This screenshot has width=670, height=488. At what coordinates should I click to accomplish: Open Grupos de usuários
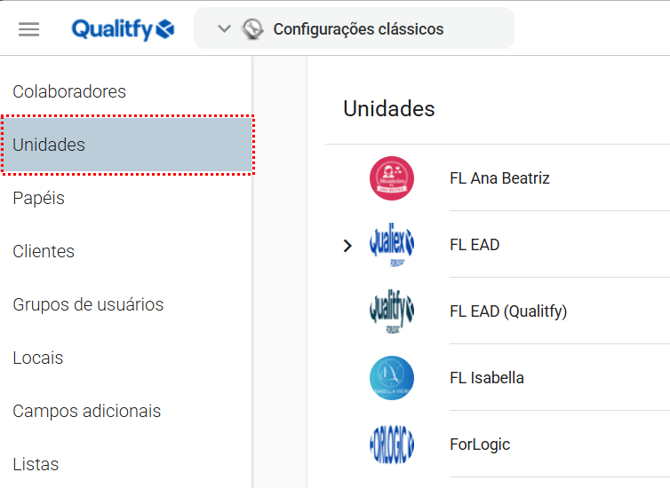point(88,304)
